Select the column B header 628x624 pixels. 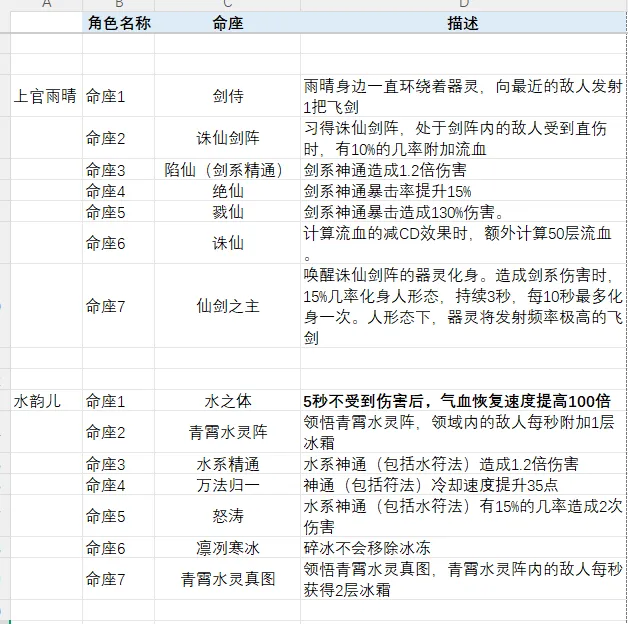pyautogui.click(x=118, y=5)
